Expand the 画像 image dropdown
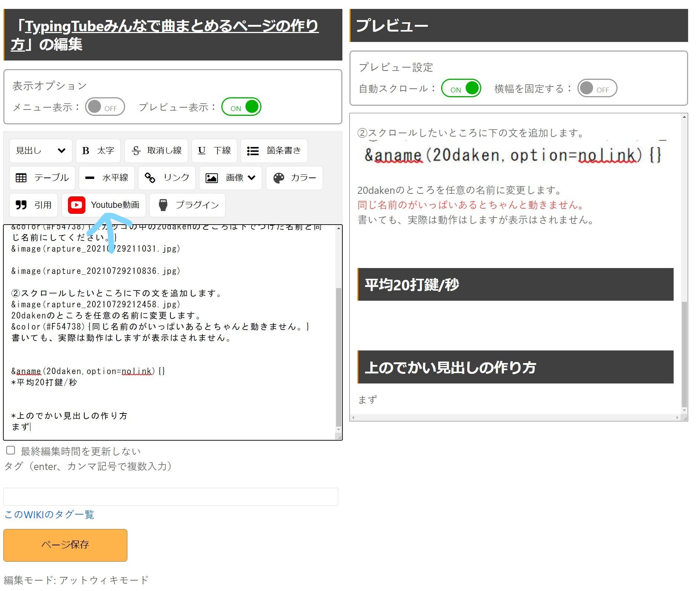 [230, 178]
